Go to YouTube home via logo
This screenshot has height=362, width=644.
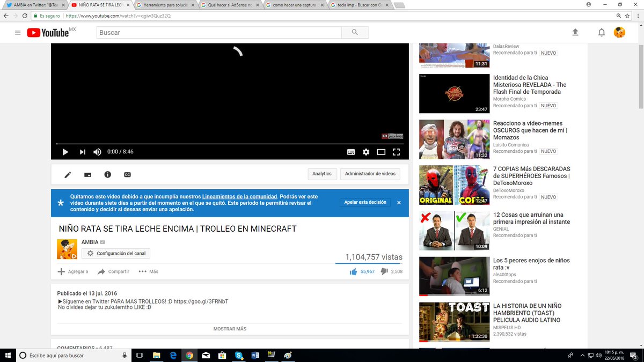click(48, 33)
